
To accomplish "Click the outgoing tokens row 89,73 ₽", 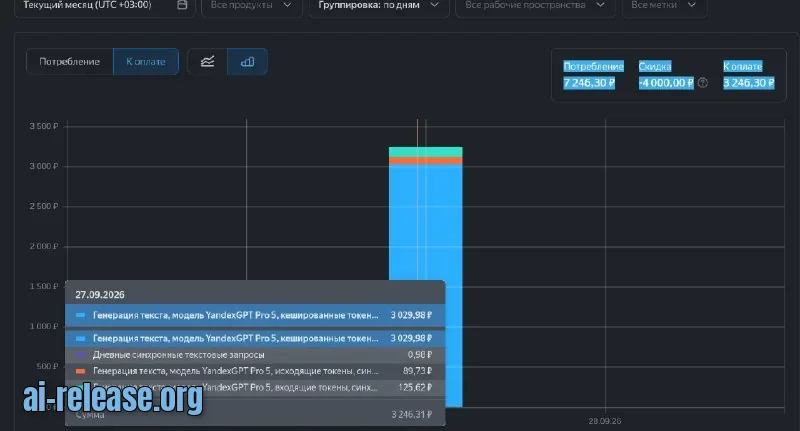I will [x=255, y=371].
